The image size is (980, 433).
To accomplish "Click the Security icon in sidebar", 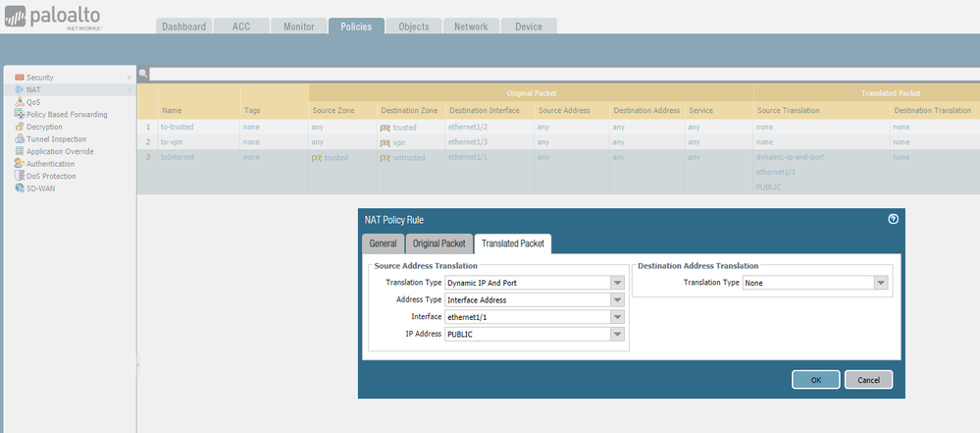I will 20,78.
